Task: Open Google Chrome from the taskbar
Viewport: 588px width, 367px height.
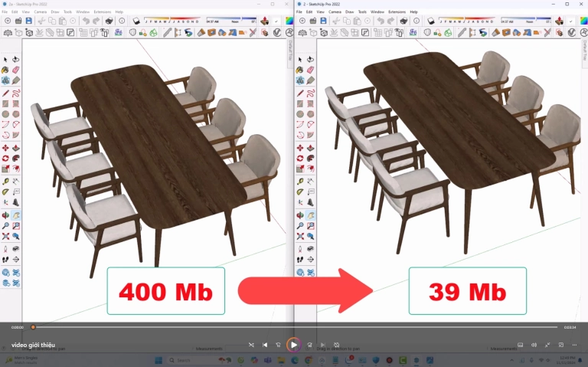Action: tap(309, 361)
